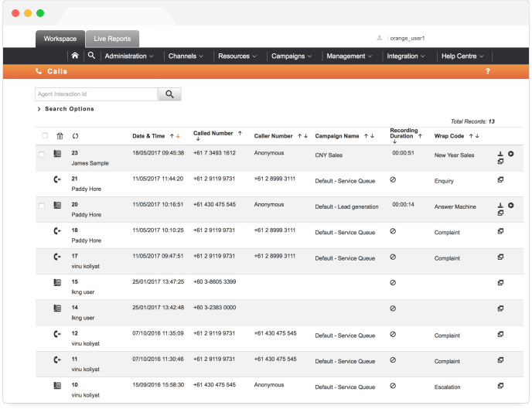
Task: Click the trash delete icon in table header
Action: tap(60, 136)
